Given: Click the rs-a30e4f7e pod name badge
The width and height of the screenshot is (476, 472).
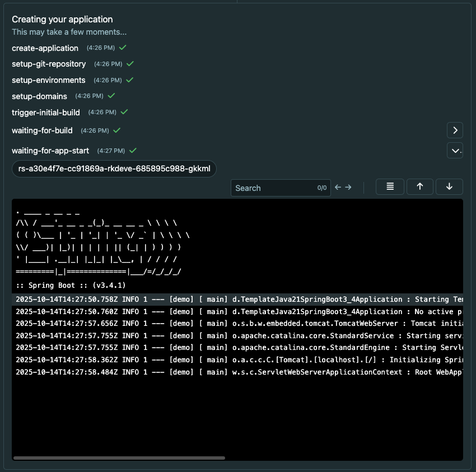Looking at the screenshot, I should click(114, 168).
